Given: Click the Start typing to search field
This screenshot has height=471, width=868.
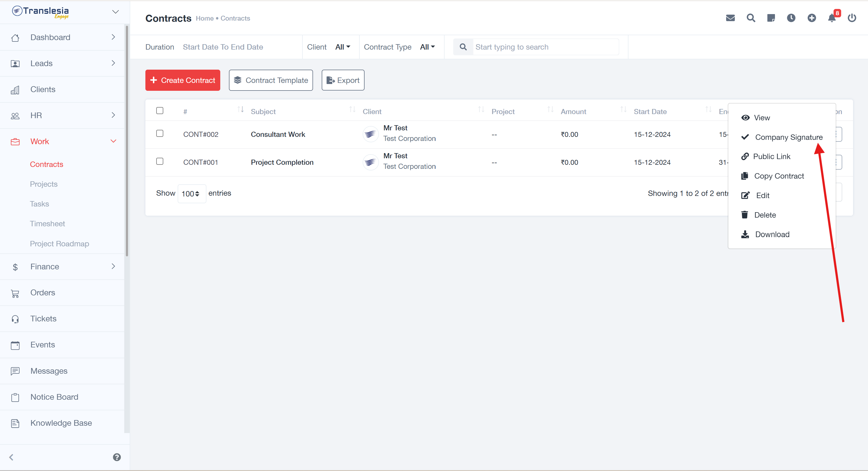Looking at the screenshot, I should click(x=545, y=47).
